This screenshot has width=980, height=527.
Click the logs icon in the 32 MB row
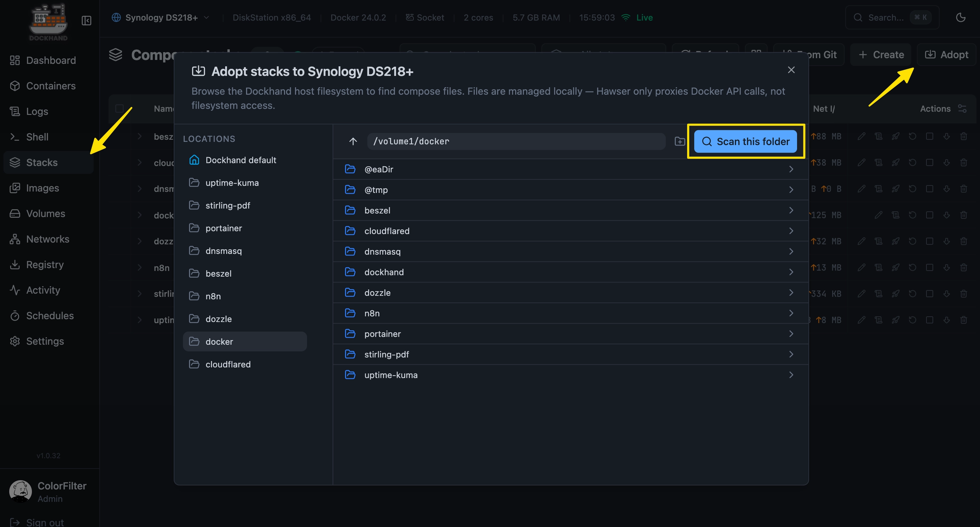click(x=879, y=241)
